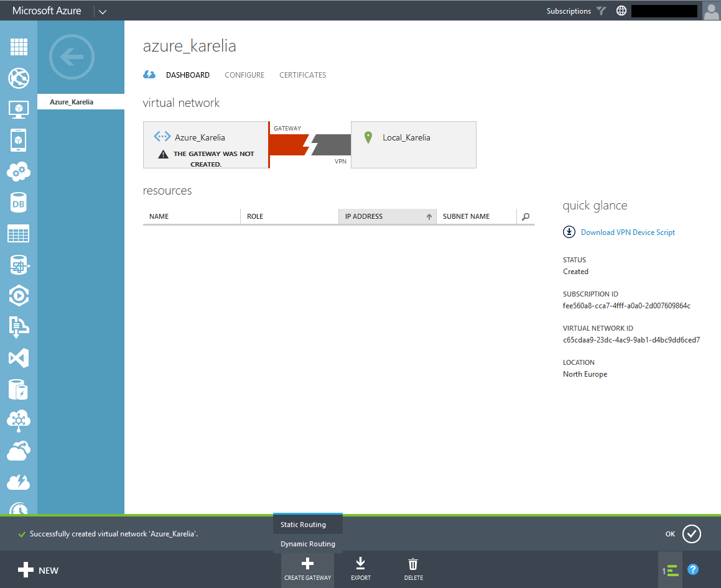Click the Local_Karelia site box
Image resolution: width=721 pixels, height=588 pixels.
(x=414, y=145)
